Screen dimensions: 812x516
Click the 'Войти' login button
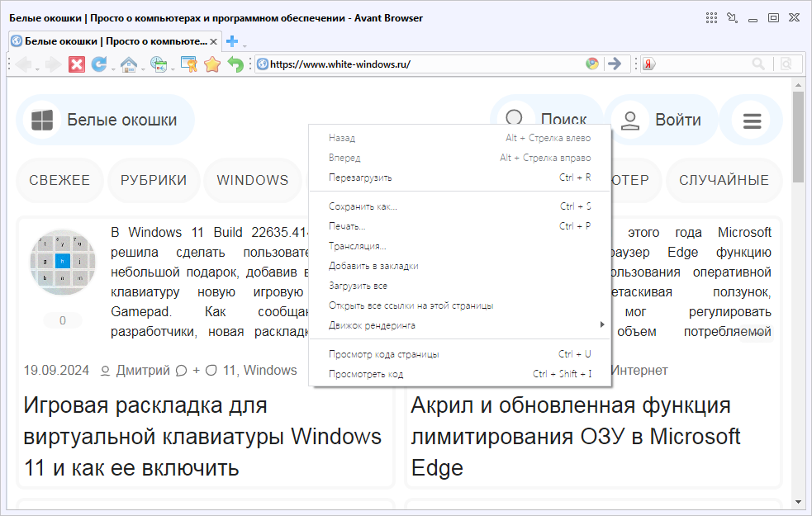pyautogui.click(x=662, y=120)
